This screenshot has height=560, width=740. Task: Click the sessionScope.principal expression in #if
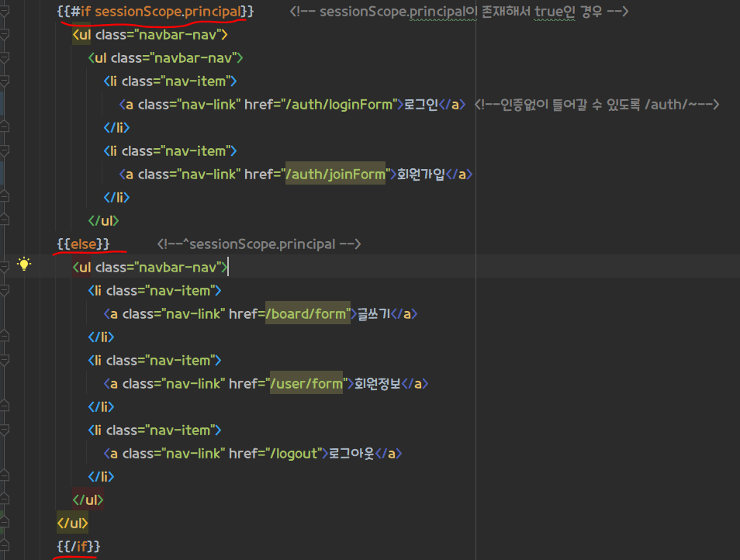[168, 12]
